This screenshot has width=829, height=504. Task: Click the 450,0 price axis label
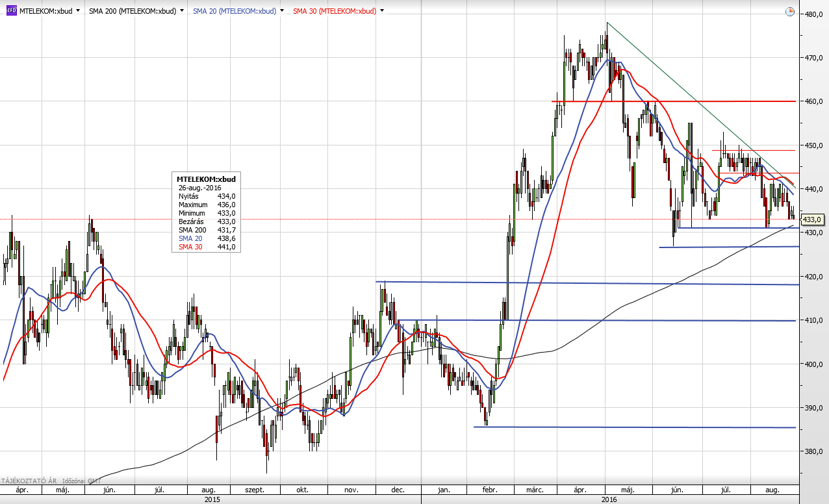point(814,145)
